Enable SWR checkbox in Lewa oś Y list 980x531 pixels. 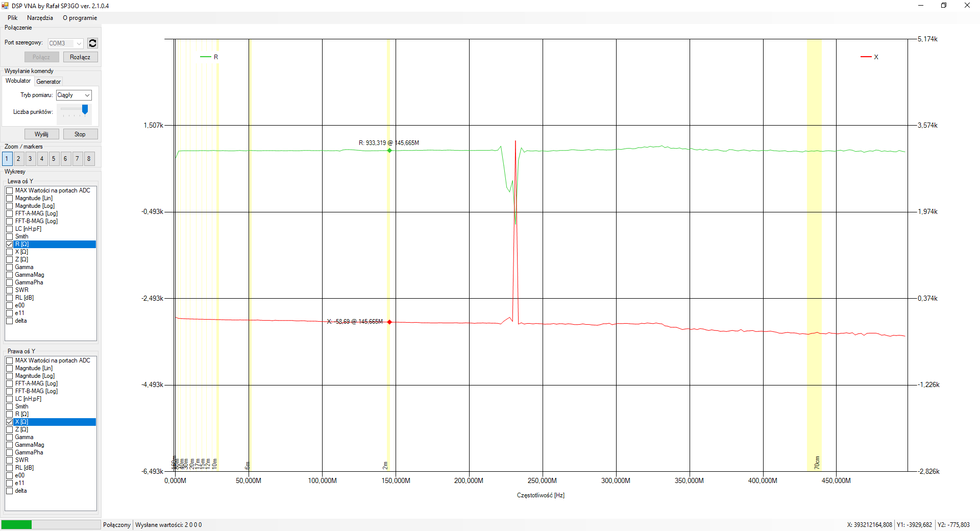10,290
